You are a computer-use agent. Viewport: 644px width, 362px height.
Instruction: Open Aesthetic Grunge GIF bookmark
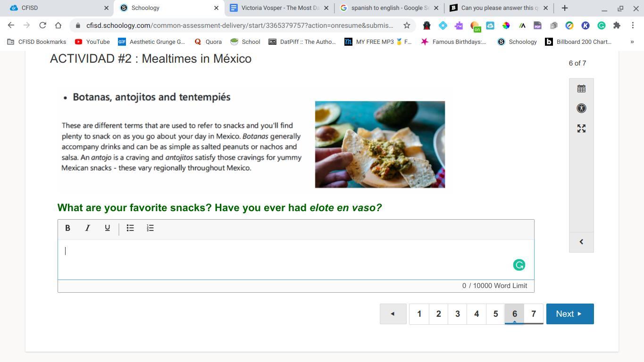pos(151,41)
